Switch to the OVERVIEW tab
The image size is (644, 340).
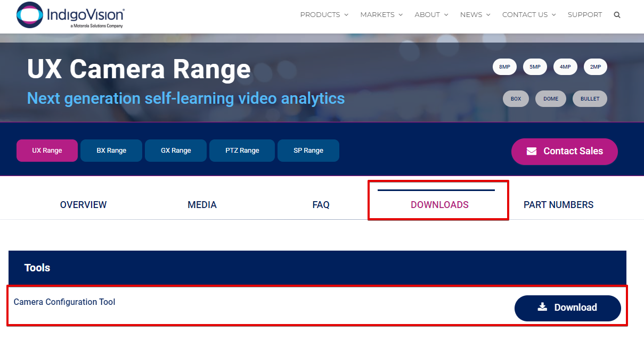[x=83, y=204]
